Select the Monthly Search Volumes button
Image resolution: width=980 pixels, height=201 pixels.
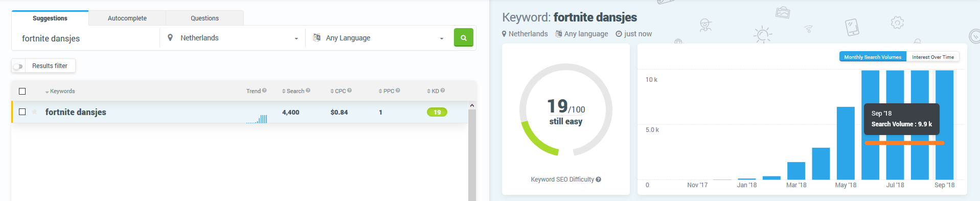(x=873, y=57)
